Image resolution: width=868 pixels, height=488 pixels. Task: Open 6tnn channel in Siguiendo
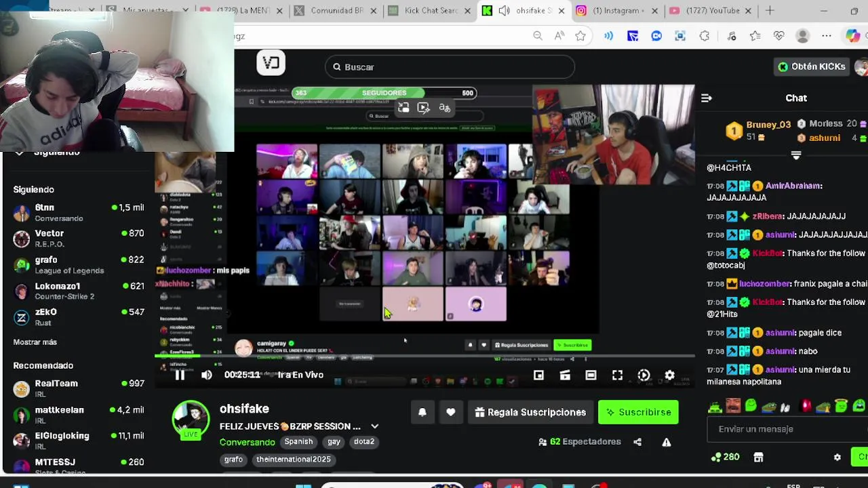[79, 212]
